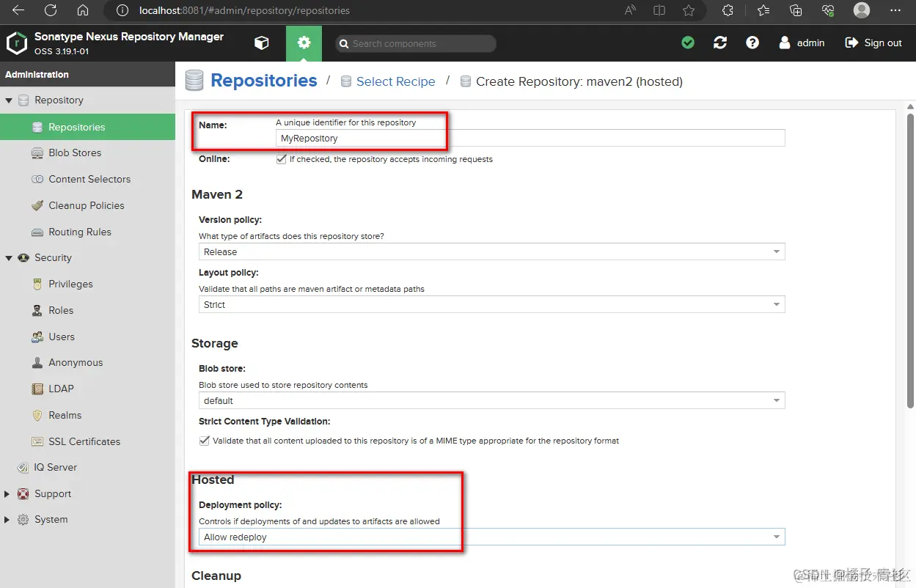Click the green system status check icon

688,43
